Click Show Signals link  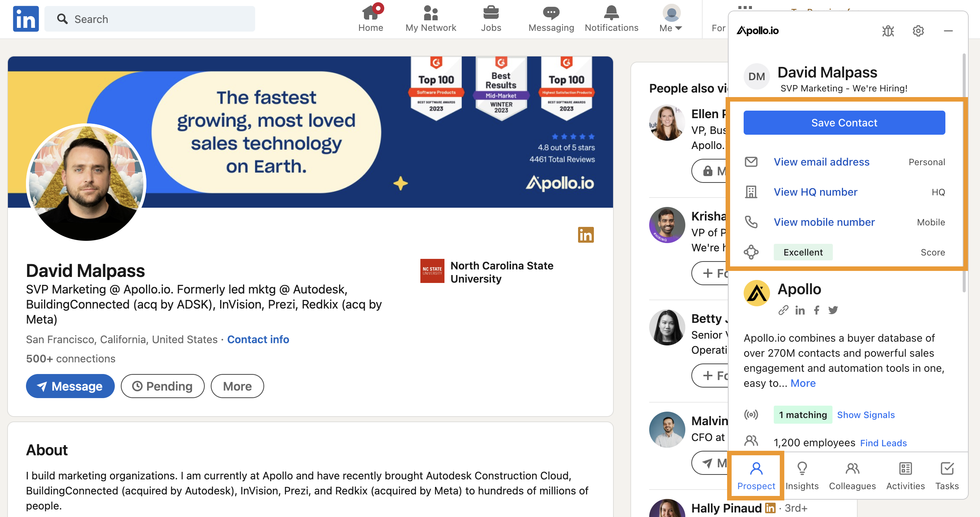point(866,415)
